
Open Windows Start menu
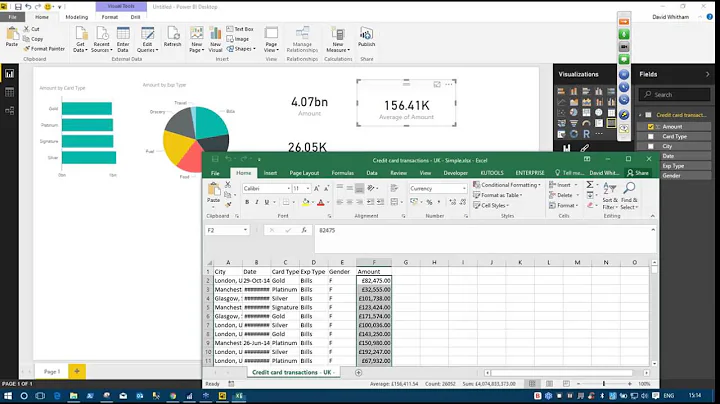click(x=8, y=396)
